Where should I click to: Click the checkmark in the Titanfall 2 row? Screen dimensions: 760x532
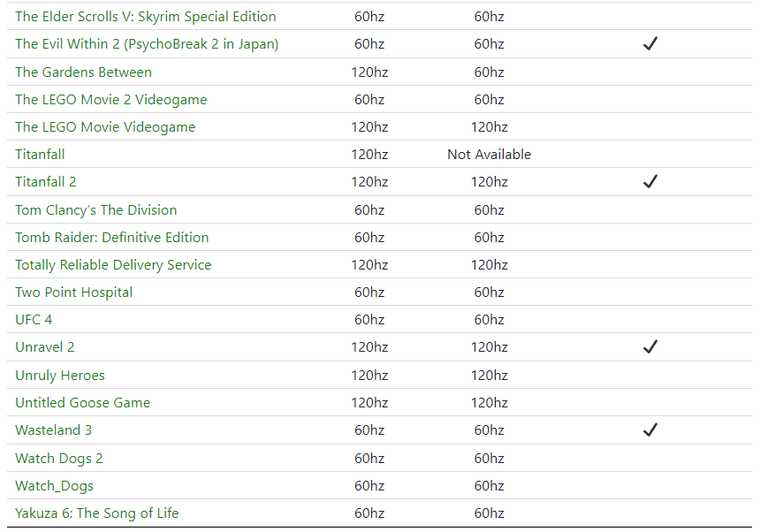[x=650, y=182]
